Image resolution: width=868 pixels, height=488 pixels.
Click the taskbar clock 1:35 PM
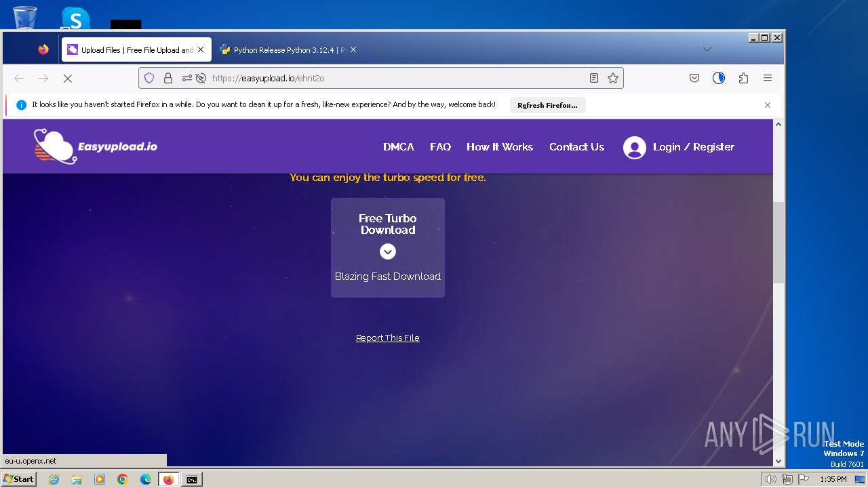[833, 479]
